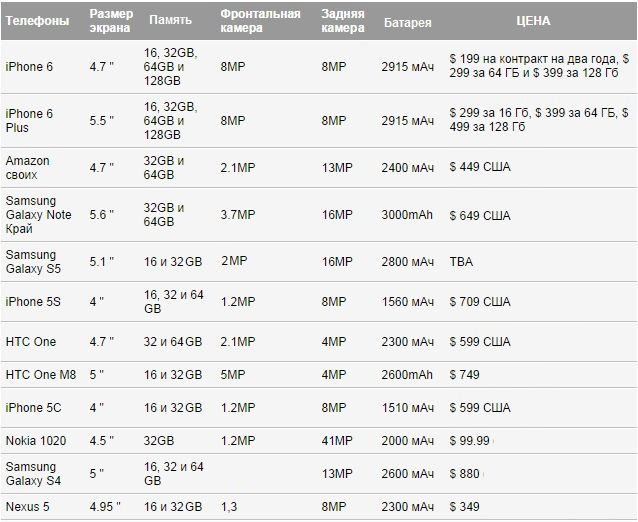Viewport: 638px width, 522px height.
Task: Select the "$ 709 США" price cell
Action: pyautogui.click(x=480, y=301)
